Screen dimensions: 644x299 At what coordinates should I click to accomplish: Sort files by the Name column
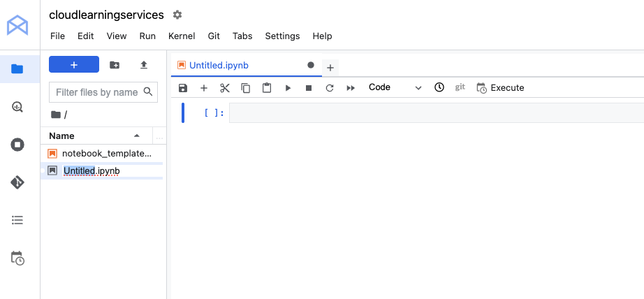(61, 136)
